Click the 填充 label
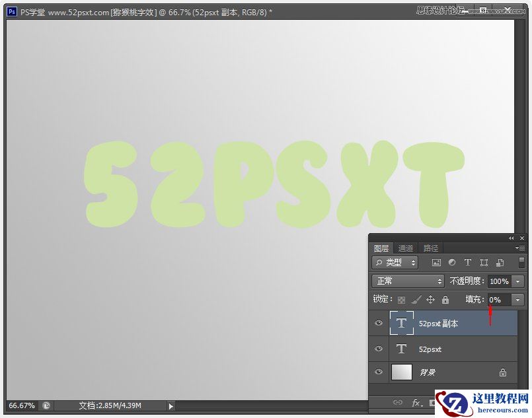The image size is (532, 418). (475, 299)
